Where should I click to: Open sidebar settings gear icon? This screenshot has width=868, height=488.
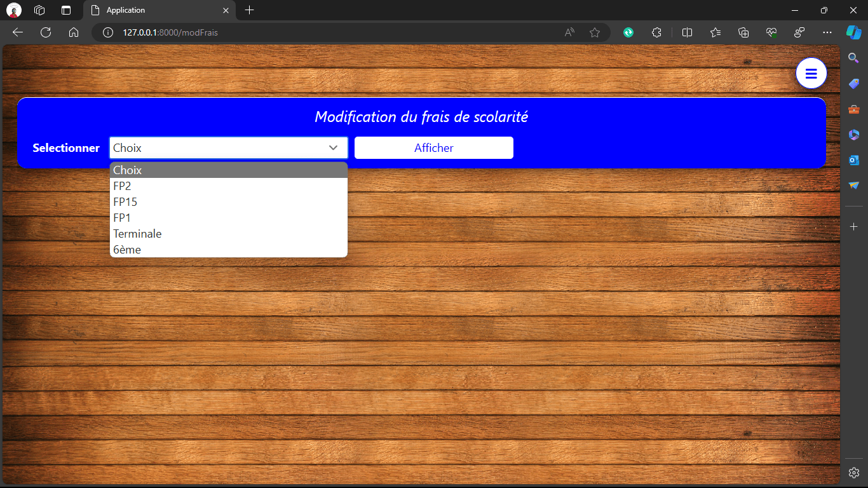(x=854, y=473)
